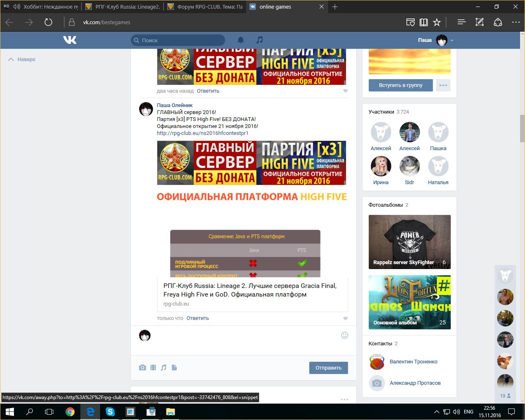Click the Edge Share icon
Image resolution: width=525 pixels, height=420 pixels.
pos(498,22)
